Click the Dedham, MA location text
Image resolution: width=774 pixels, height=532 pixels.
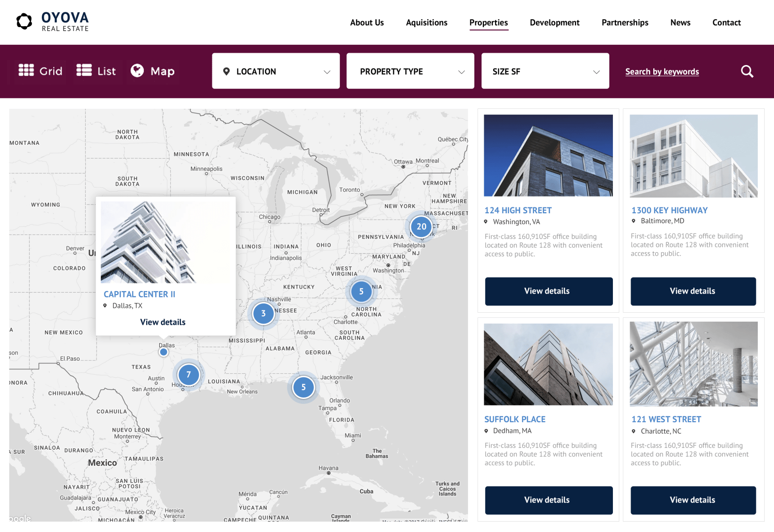[x=512, y=431]
